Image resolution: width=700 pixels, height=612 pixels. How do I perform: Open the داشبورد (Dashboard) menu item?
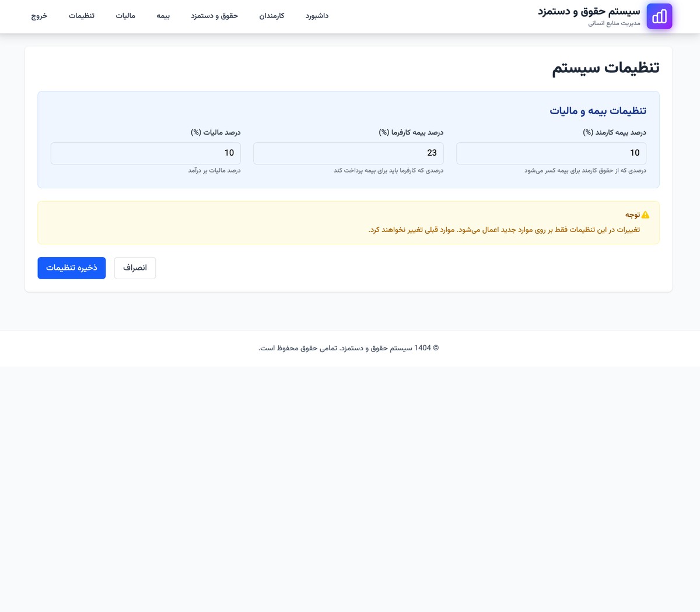click(x=317, y=16)
